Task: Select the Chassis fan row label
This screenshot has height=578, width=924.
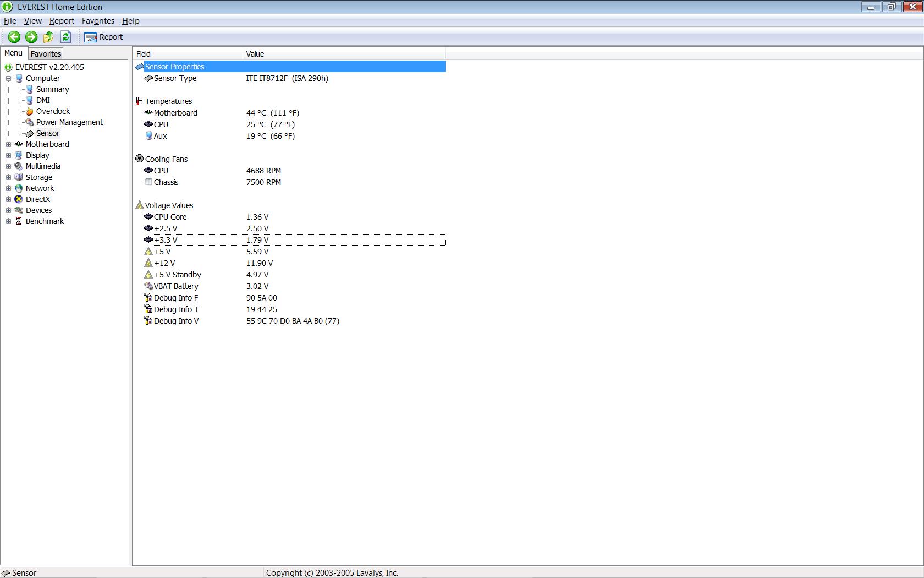Action: [166, 182]
